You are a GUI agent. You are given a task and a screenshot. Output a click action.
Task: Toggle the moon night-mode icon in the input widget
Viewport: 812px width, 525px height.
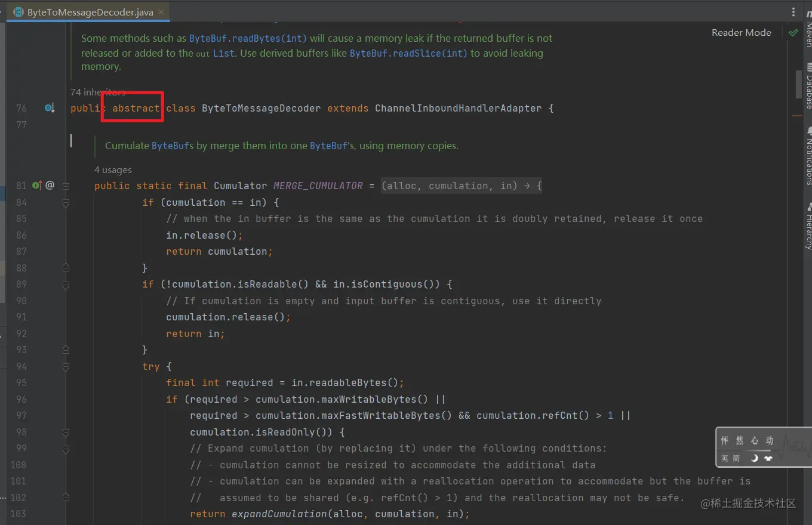tap(754, 458)
